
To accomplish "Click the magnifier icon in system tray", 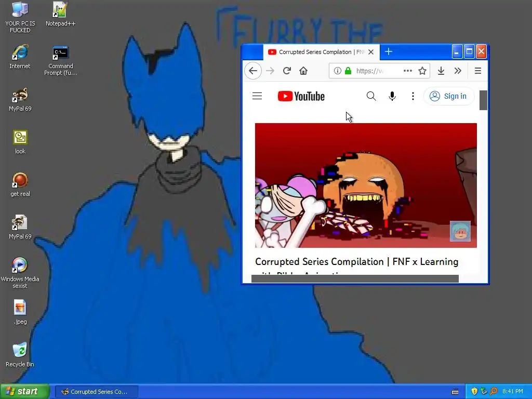I will tap(494, 392).
